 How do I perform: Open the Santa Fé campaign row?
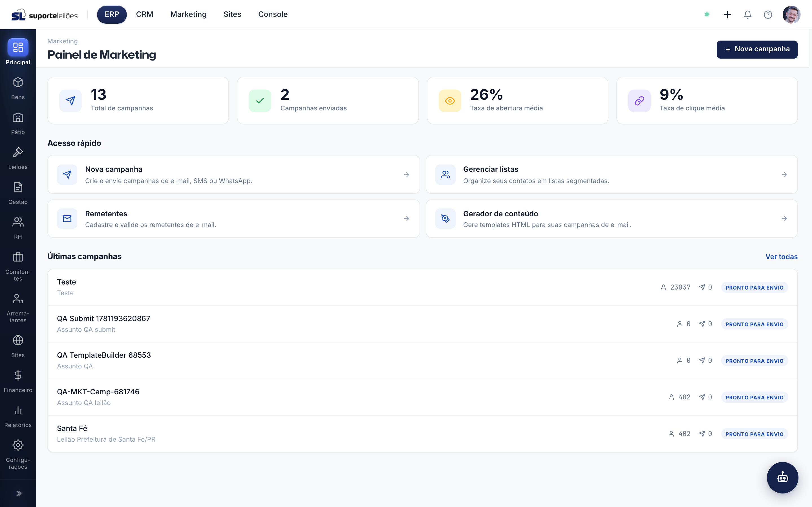pyautogui.click(x=422, y=433)
